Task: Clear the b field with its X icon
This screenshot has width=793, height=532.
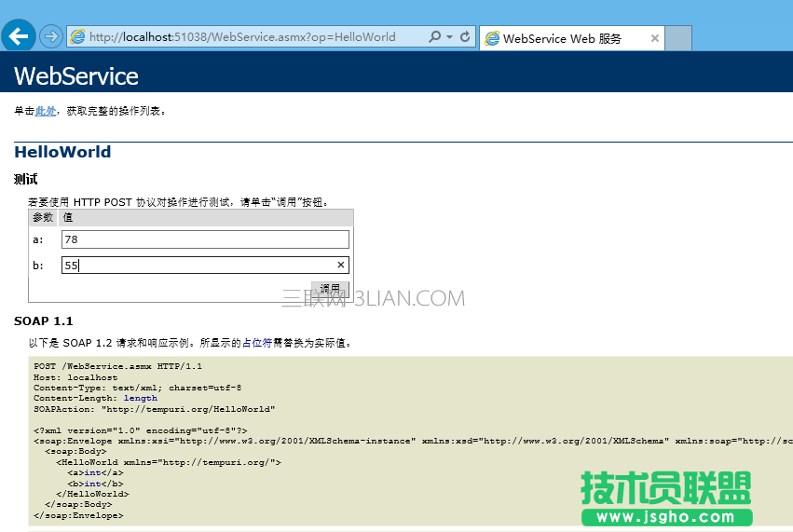Action: 341,265
